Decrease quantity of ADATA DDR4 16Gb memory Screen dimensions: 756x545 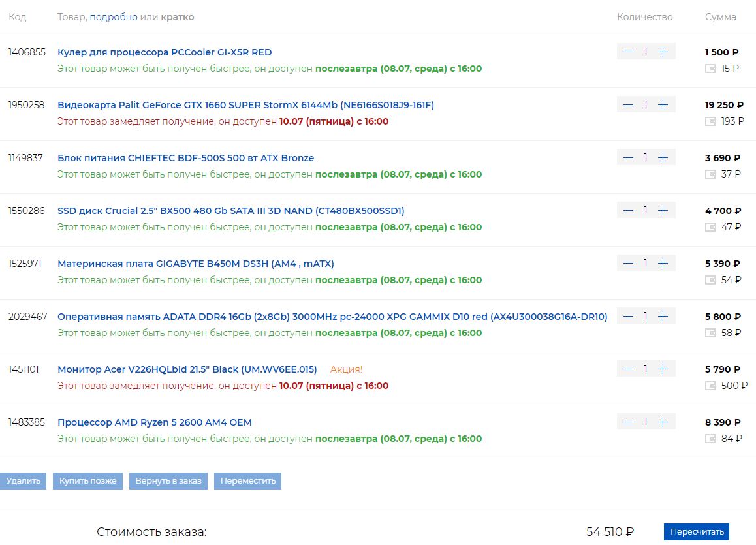point(628,316)
